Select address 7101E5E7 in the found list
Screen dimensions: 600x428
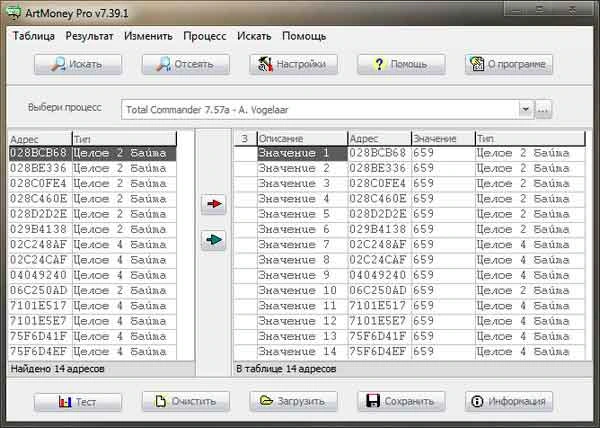pos(39,321)
